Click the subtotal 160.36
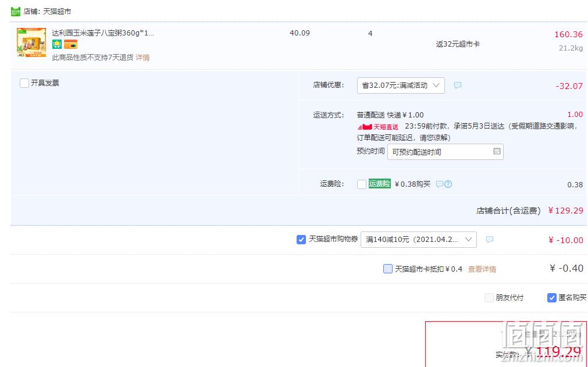This screenshot has width=588, height=367. pyautogui.click(x=568, y=34)
